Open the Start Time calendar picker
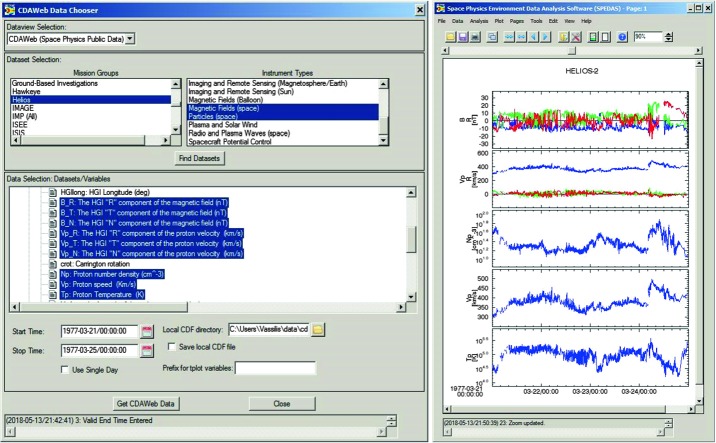The height and width of the screenshot is (443, 716). tap(148, 331)
